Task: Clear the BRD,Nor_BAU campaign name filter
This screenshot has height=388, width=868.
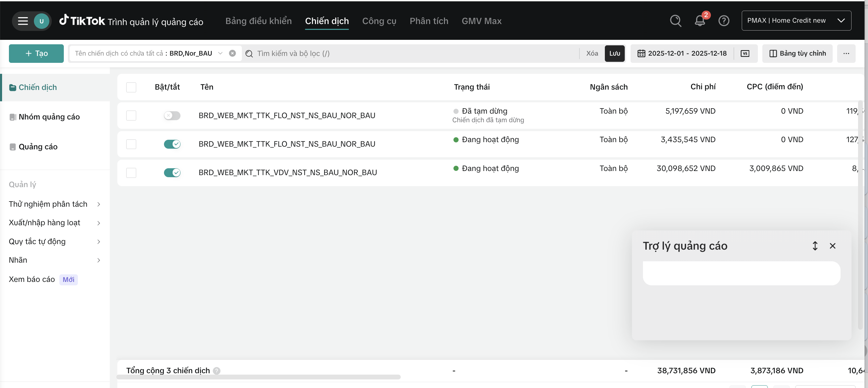Action: (x=232, y=54)
